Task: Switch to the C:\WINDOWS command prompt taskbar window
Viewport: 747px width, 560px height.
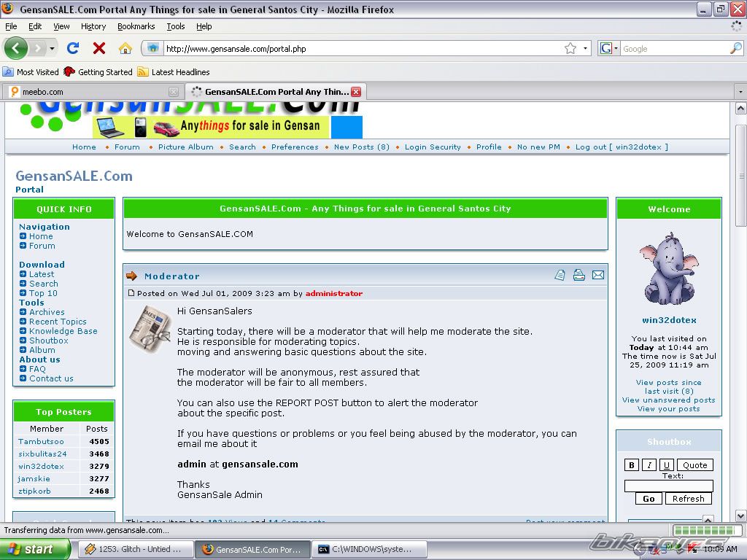Action: [x=368, y=549]
